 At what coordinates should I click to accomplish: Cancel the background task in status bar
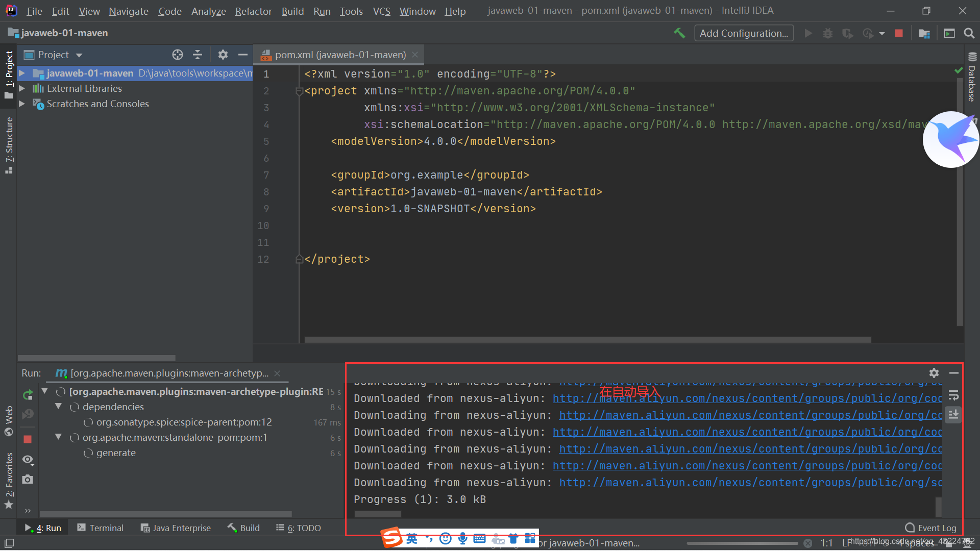(x=807, y=543)
